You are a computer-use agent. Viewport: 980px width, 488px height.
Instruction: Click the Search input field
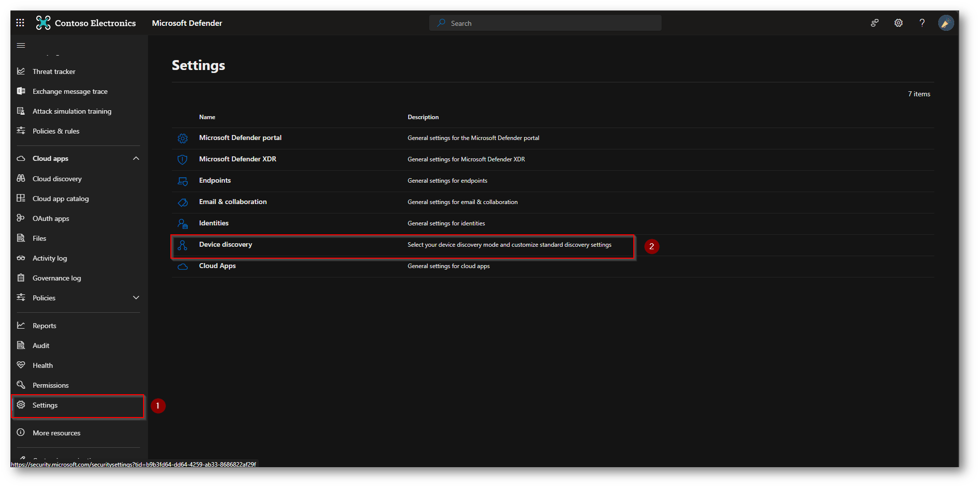(545, 23)
